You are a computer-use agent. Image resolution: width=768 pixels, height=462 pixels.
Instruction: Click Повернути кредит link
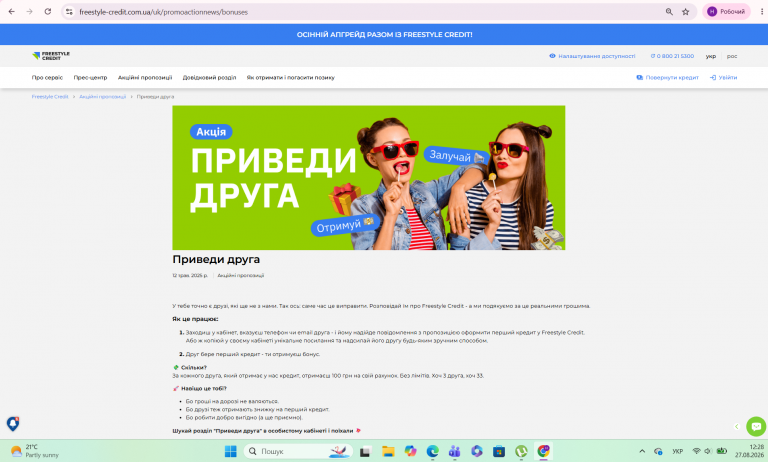[x=667, y=77]
